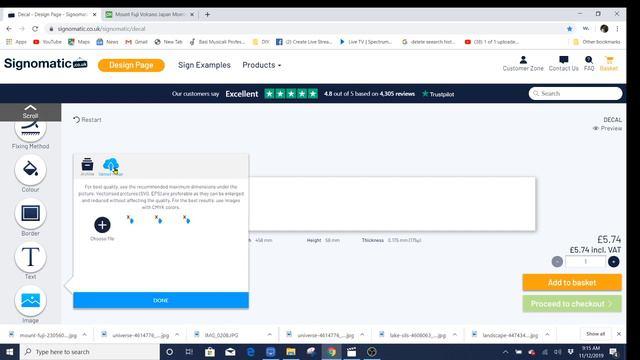This screenshot has width=640, height=360.
Task: Open the IMG_0208.JPG downloaded file
Action: [222, 335]
